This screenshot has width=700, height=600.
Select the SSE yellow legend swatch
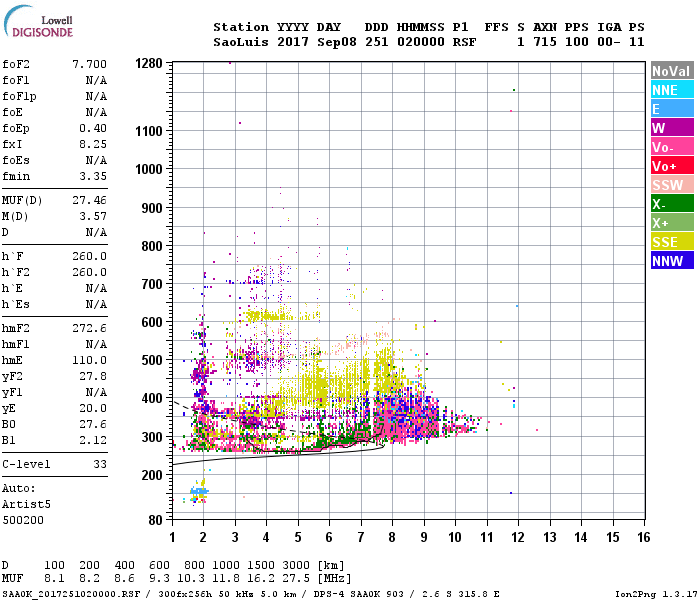[x=672, y=242]
